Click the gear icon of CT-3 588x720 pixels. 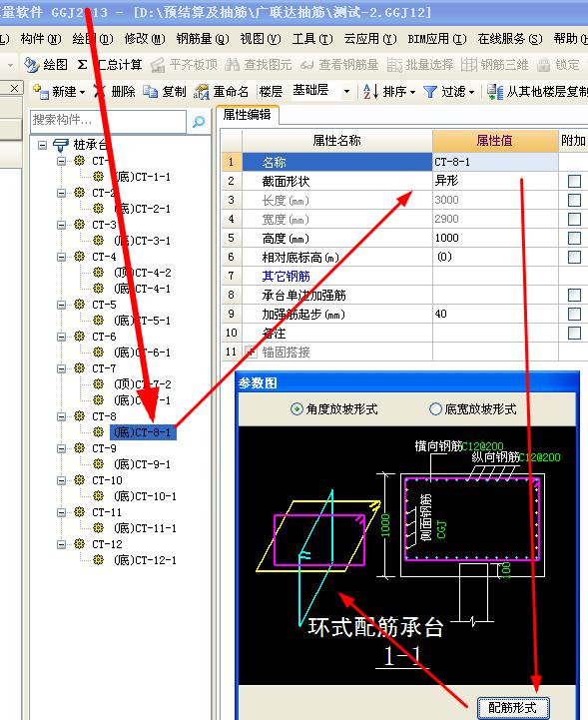[x=80, y=224]
